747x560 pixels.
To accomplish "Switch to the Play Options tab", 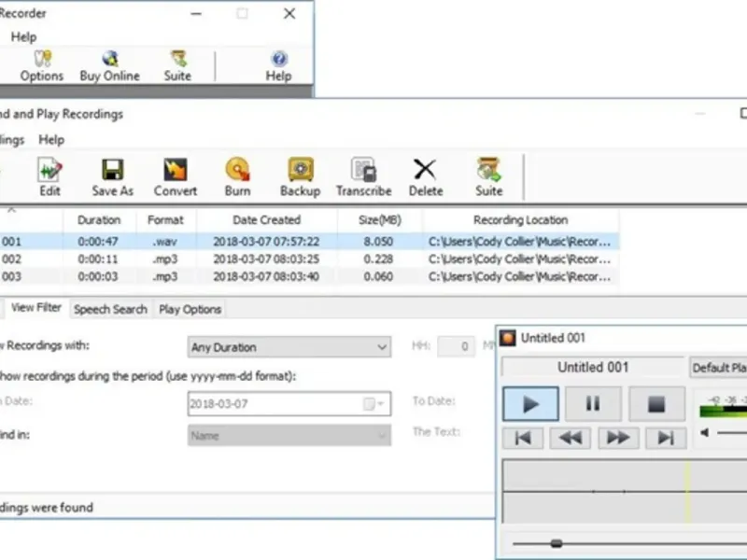I will (x=190, y=310).
